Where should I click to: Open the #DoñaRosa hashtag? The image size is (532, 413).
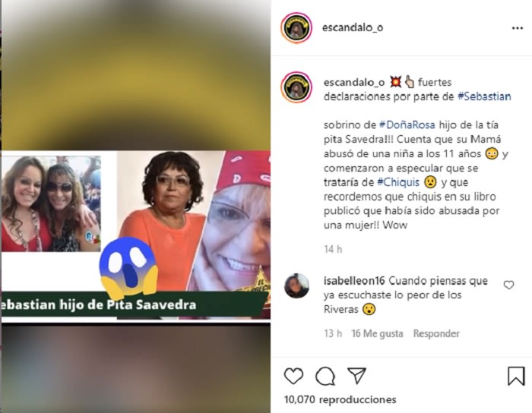(x=407, y=125)
